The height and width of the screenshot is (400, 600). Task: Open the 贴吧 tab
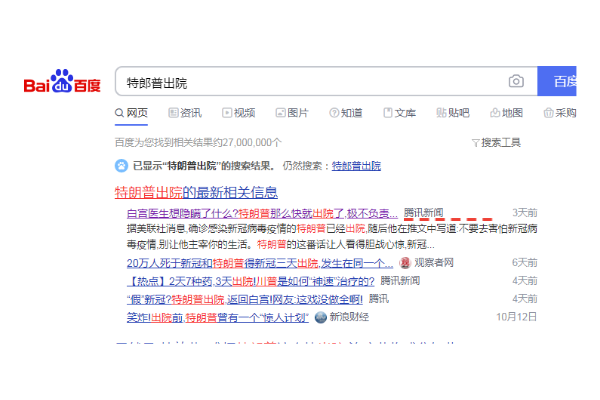click(x=453, y=113)
